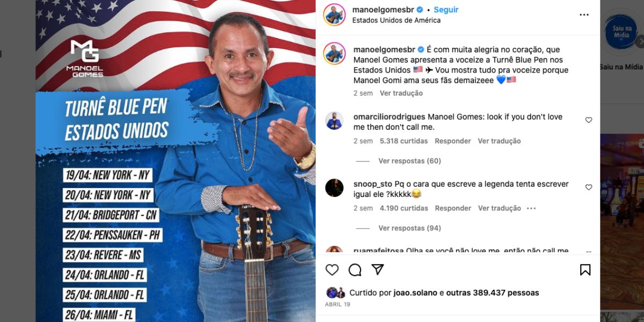The width and height of the screenshot is (644, 322).
Task: Open Estados Unidos de América location
Action: [397, 20]
